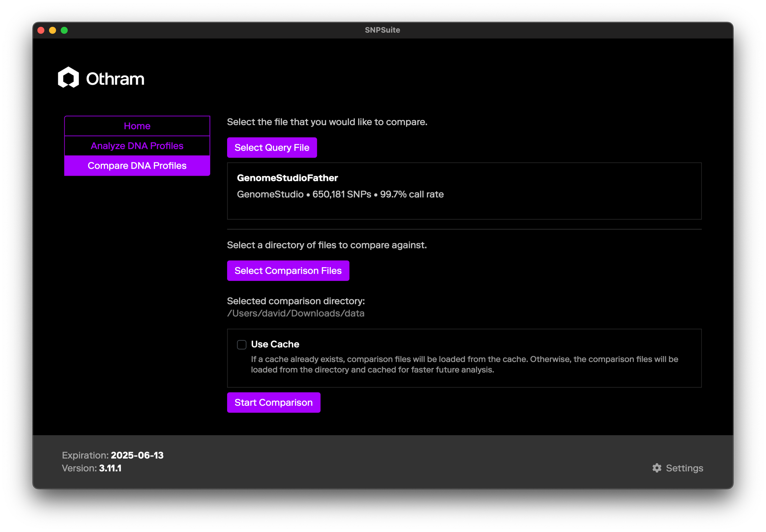Click the 650,181 SNPs call rate line

click(340, 194)
